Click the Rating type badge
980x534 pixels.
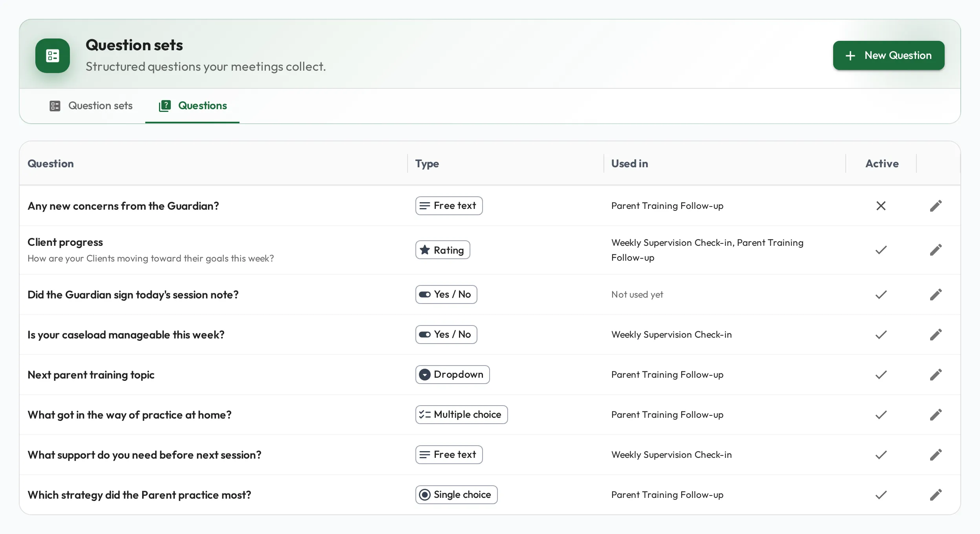click(x=442, y=250)
